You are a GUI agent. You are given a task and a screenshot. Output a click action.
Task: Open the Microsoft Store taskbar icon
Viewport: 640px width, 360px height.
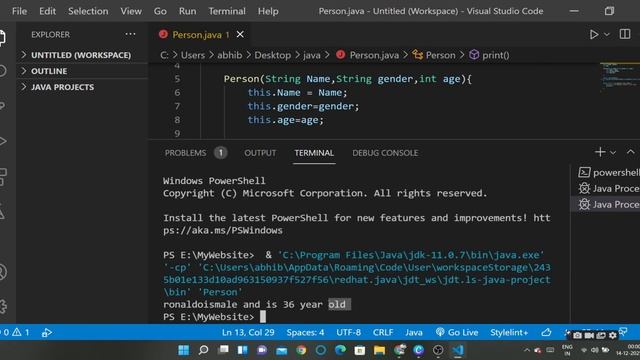(x=360, y=350)
